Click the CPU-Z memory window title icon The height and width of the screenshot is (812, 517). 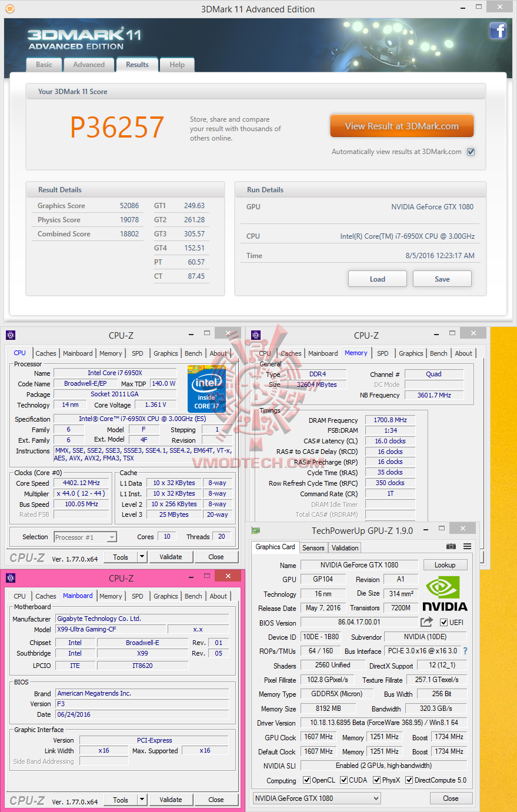point(255,335)
